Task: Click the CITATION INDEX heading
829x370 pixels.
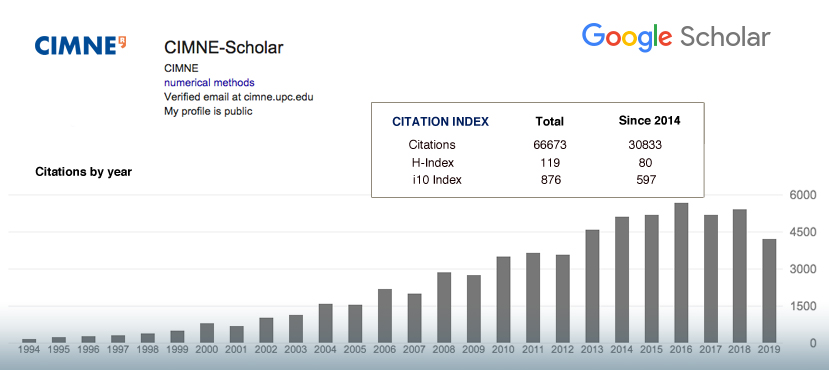Action: pos(440,122)
